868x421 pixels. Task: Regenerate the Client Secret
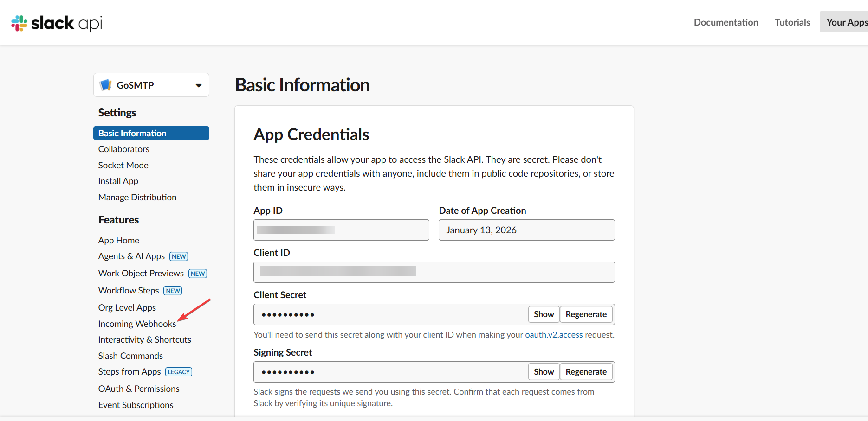[x=586, y=314]
